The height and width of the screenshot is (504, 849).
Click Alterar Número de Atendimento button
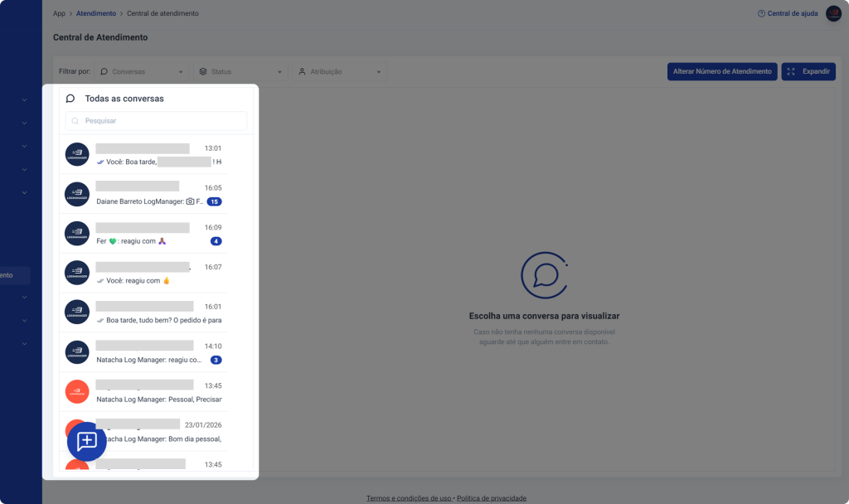[721, 72]
